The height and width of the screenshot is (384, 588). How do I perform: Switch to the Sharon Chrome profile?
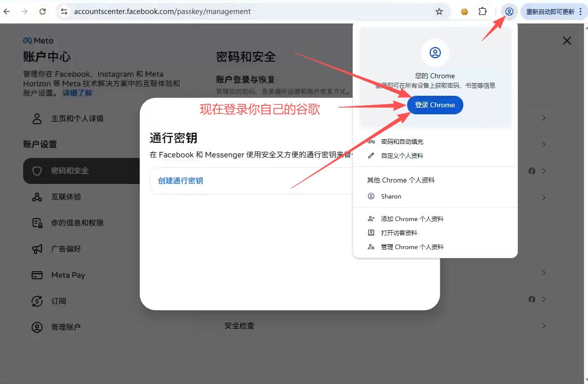pyautogui.click(x=391, y=197)
